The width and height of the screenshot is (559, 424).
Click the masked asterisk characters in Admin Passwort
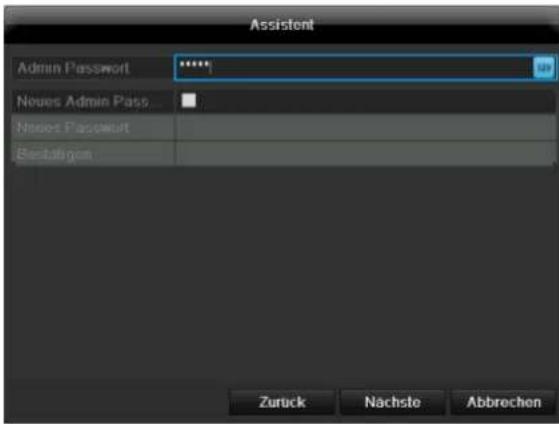[x=194, y=65]
